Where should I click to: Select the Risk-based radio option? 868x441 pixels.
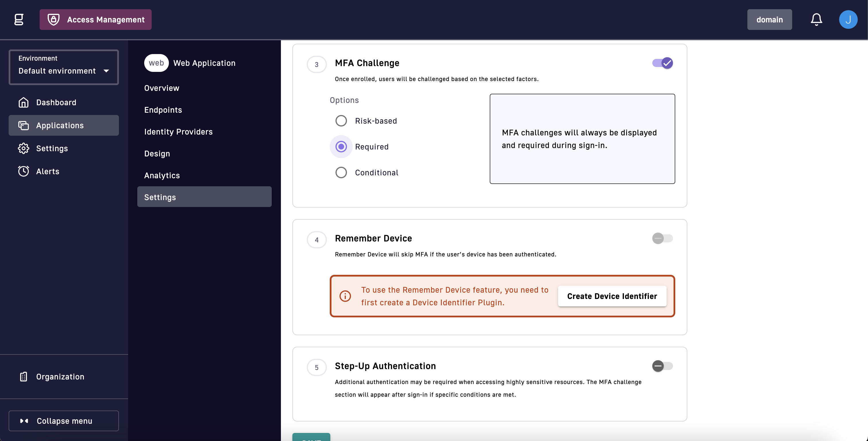341,121
